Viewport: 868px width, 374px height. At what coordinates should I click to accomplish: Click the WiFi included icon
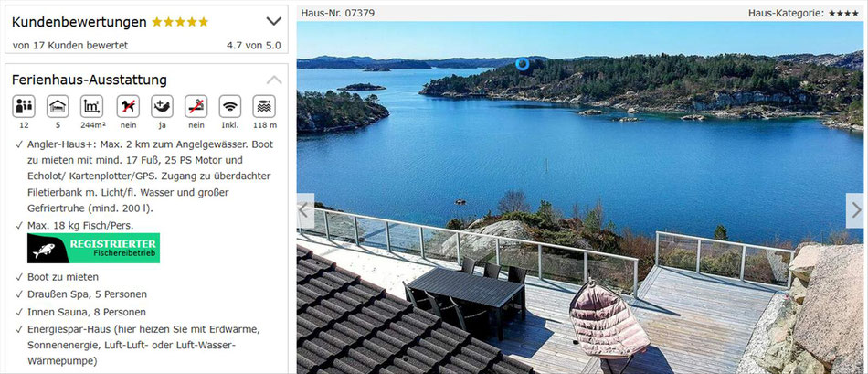230,106
